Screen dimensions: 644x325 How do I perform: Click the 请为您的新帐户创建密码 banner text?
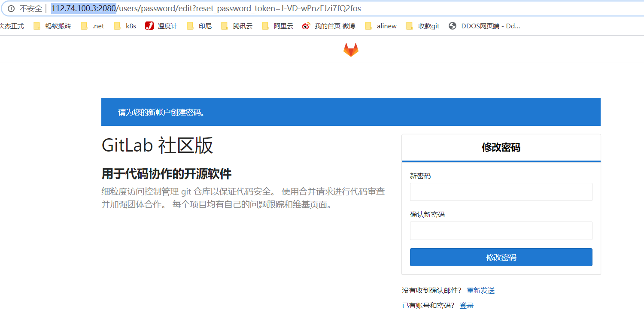[162, 112]
